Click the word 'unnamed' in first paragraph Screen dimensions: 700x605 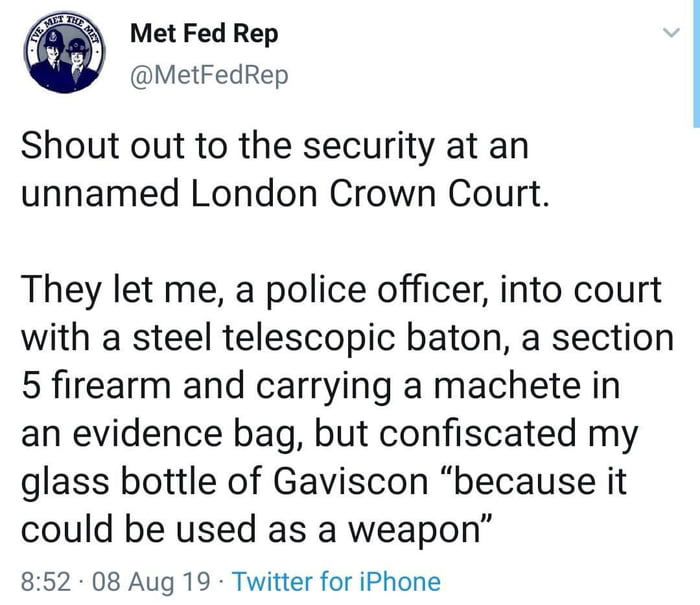(96, 194)
